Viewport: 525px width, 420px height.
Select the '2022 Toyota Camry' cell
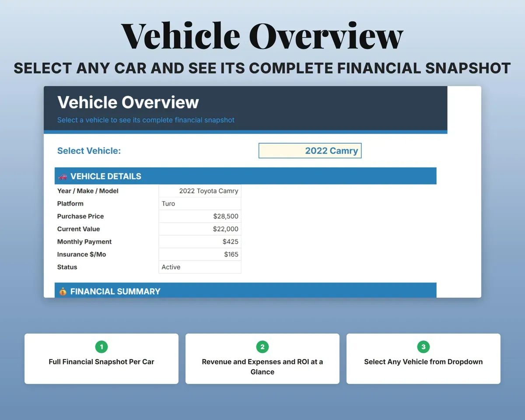click(x=200, y=191)
